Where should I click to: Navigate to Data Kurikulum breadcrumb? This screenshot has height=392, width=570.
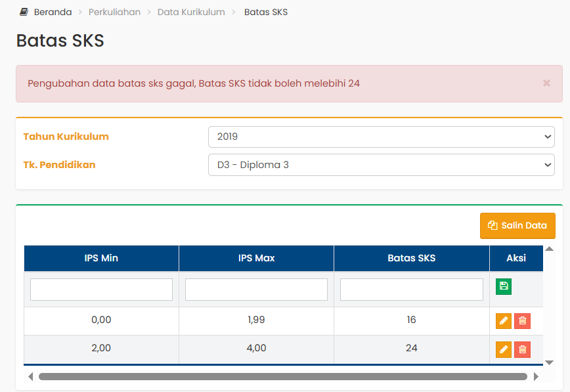pyautogui.click(x=191, y=12)
